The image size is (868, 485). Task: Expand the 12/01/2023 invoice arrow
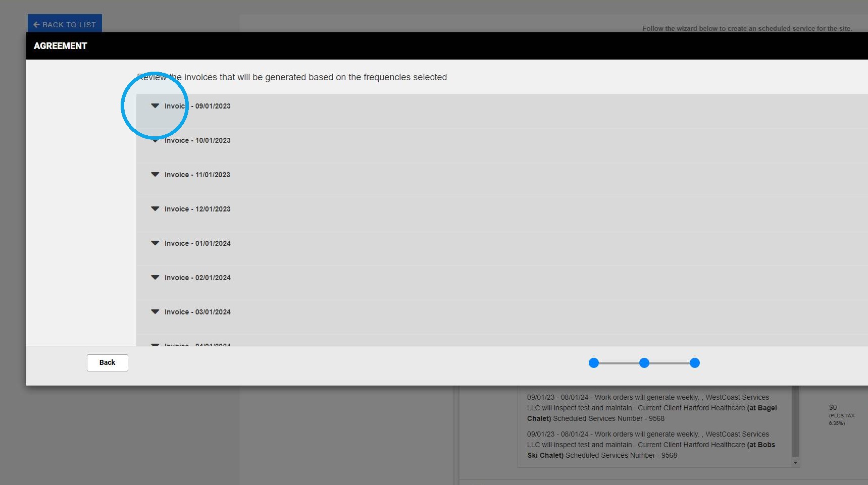(x=155, y=209)
